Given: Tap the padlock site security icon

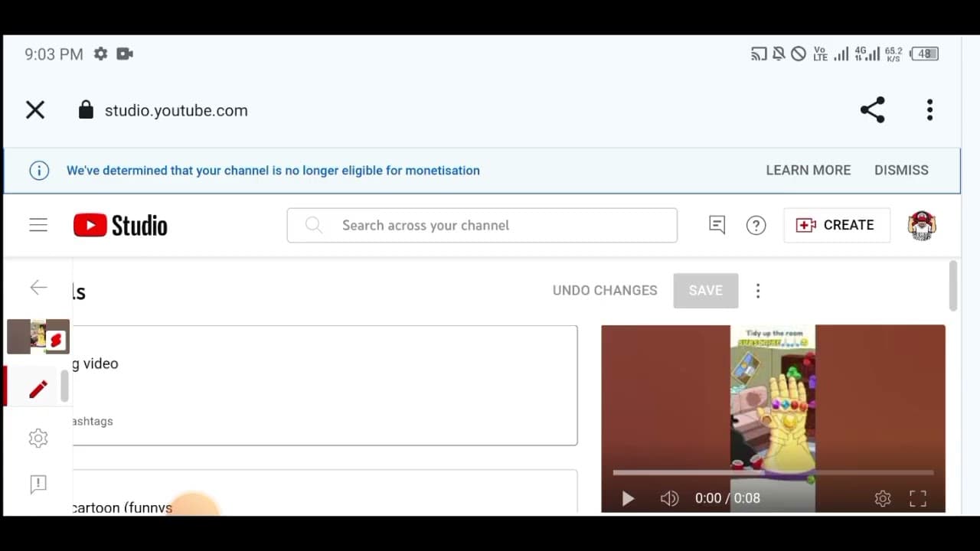Looking at the screenshot, I should tap(86, 110).
